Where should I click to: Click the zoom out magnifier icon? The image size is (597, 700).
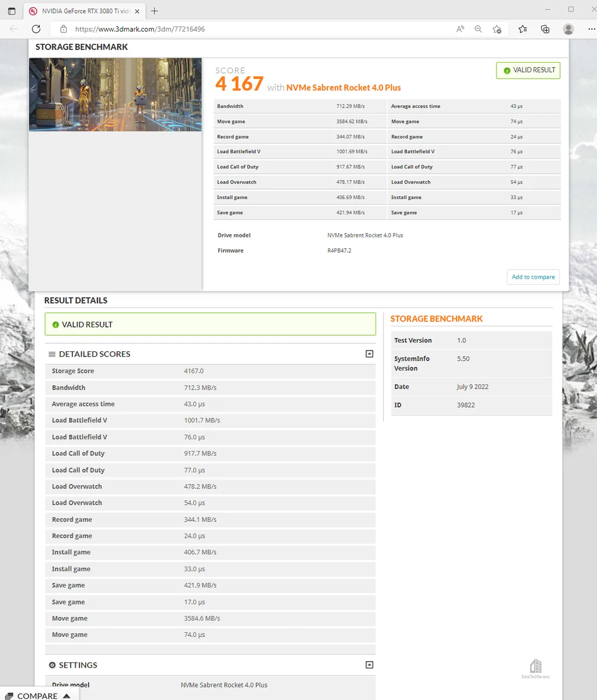click(x=478, y=29)
